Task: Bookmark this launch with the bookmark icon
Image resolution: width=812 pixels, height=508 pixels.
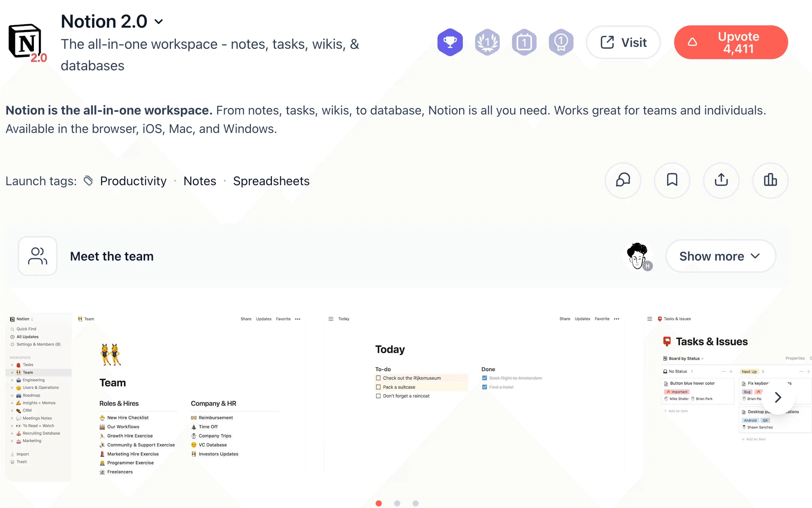Action: pyautogui.click(x=672, y=180)
